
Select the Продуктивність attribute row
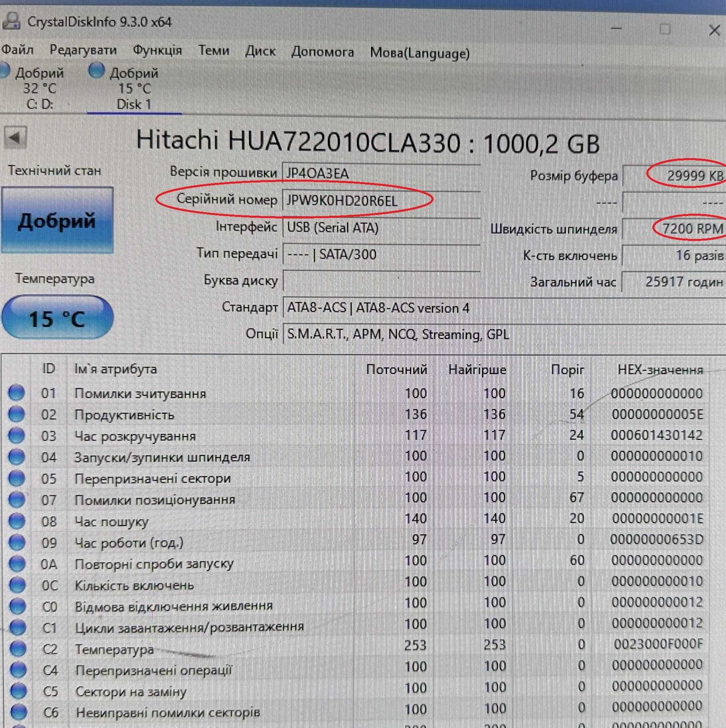pyautogui.click(x=356, y=414)
